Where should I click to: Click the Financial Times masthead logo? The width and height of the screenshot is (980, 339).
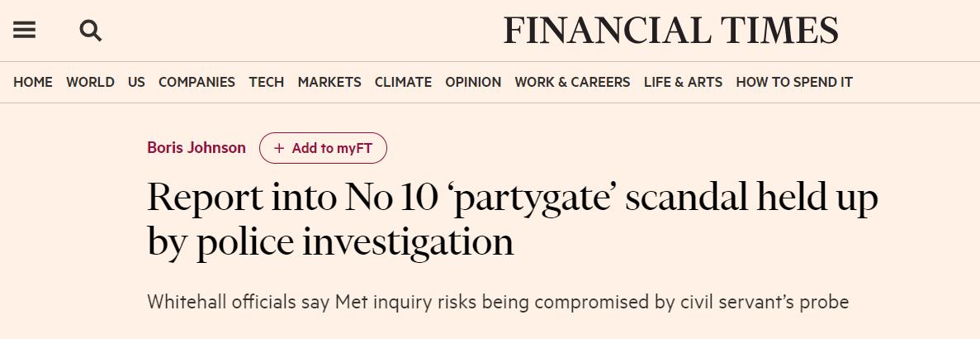tap(670, 31)
